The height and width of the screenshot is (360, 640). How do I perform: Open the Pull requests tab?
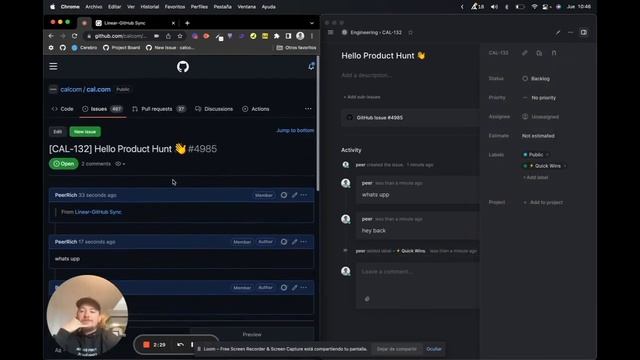pyautogui.click(x=159, y=109)
